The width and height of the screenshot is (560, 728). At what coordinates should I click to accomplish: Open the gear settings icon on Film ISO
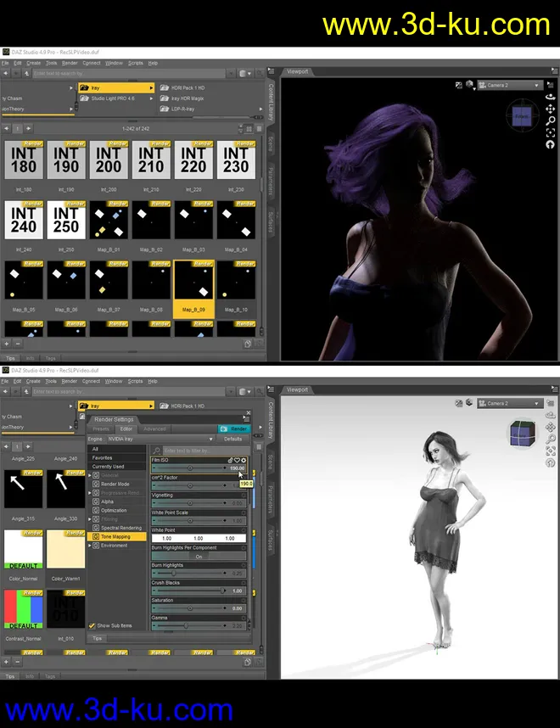tap(244, 460)
